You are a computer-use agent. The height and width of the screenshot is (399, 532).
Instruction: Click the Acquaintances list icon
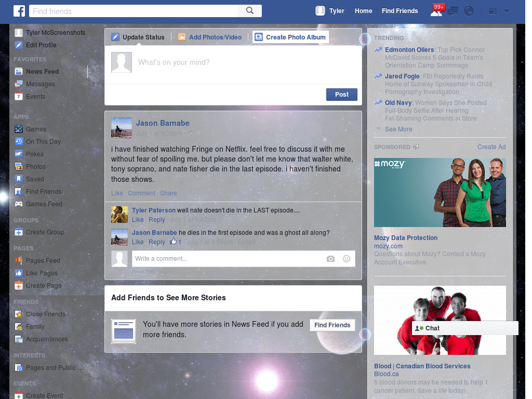[x=19, y=339]
